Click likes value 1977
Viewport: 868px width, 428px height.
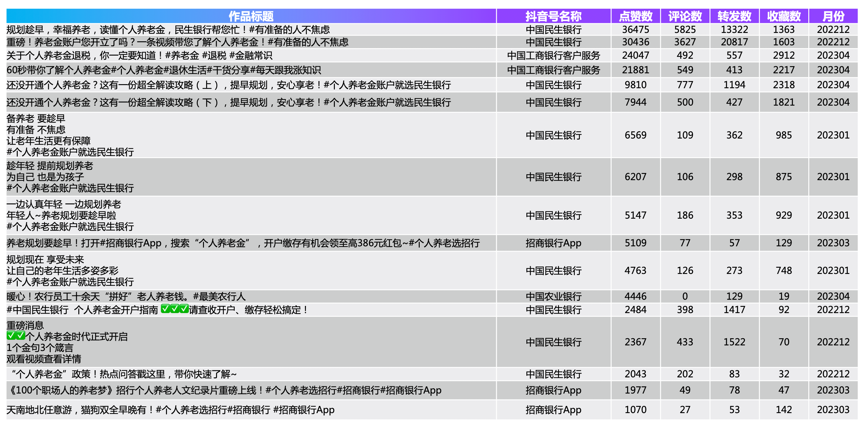635,390
